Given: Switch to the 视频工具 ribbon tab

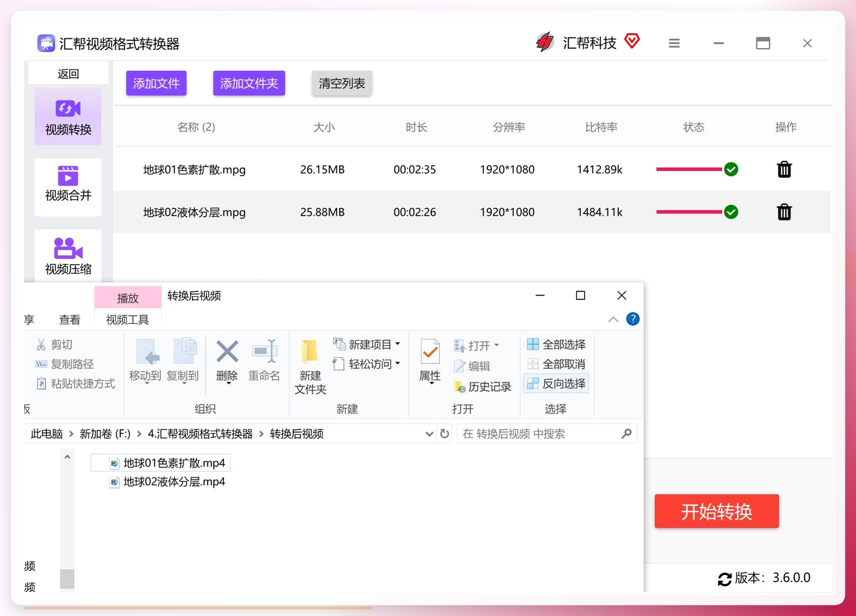Looking at the screenshot, I should tap(127, 319).
